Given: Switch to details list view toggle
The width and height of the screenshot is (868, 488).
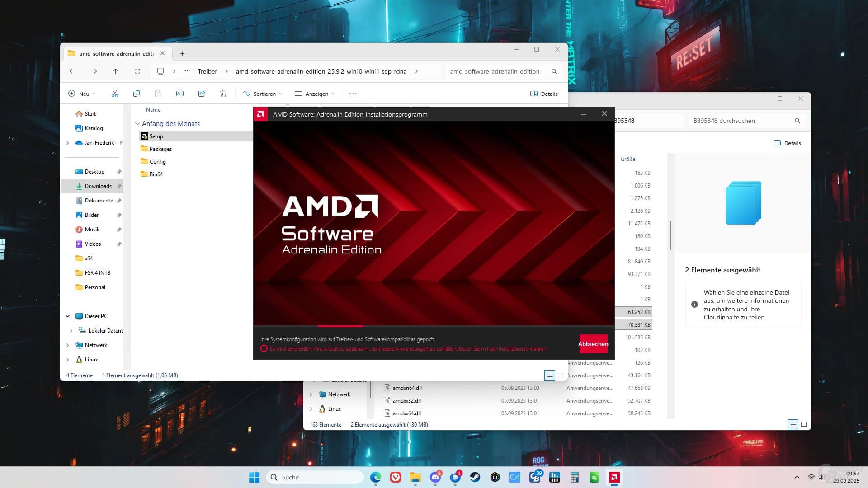Looking at the screenshot, I should pyautogui.click(x=550, y=375).
